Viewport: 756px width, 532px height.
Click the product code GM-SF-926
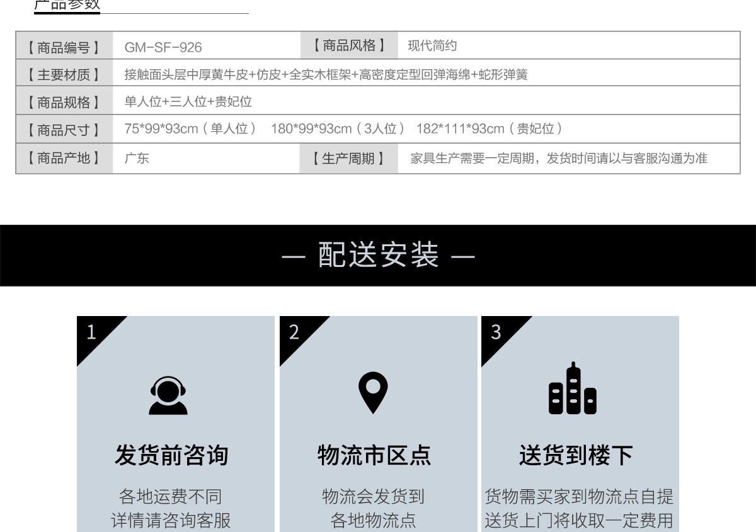(163, 47)
